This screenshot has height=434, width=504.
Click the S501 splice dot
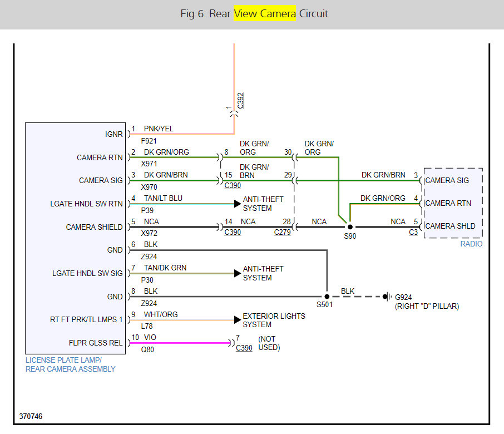pos(327,297)
